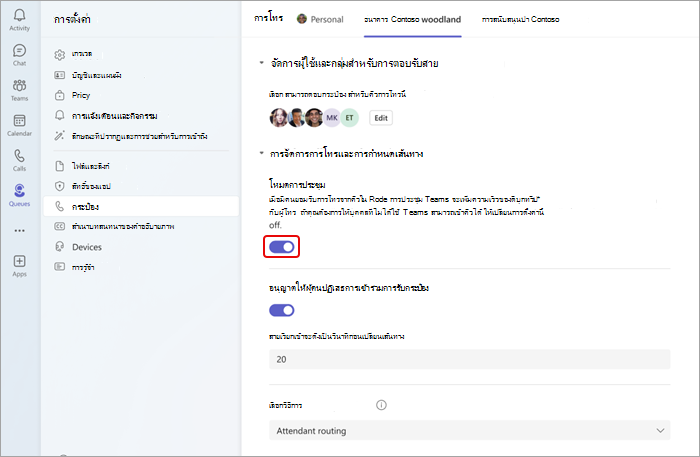Viewport: 700px width, 457px height.
Task: Select the highlighted calls settings item
Action: click(141, 206)
